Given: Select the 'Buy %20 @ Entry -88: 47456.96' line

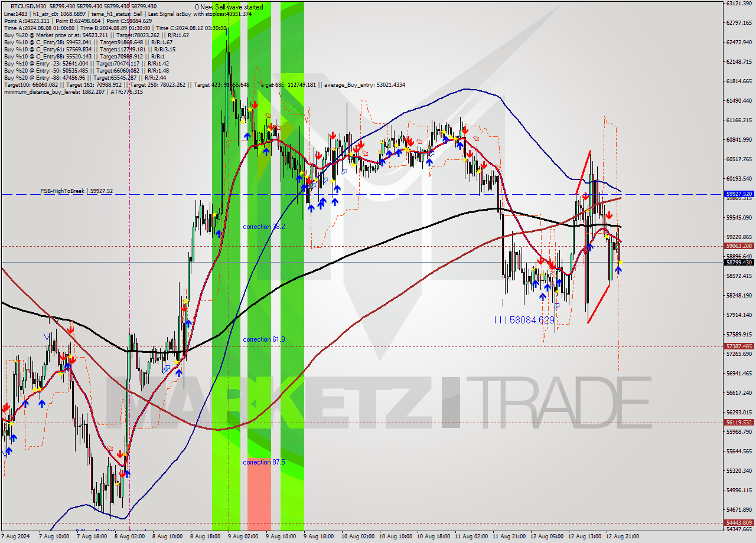Looking at the screenshot, I should [84, 78].
